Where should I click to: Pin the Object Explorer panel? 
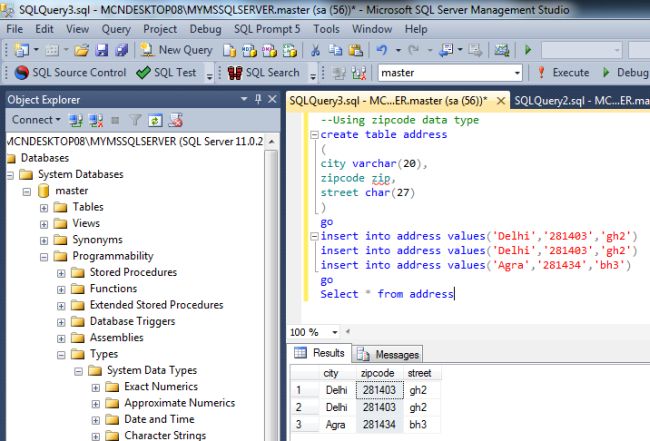click(x=257, y=99)
